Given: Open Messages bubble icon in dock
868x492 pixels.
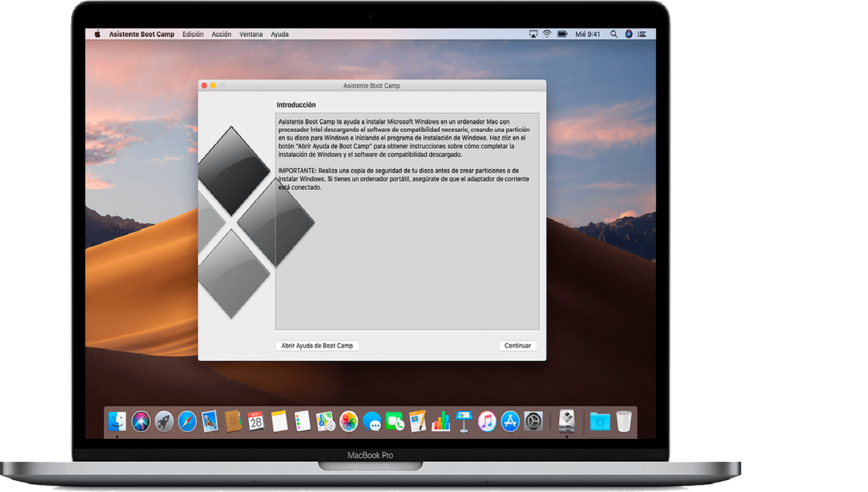Looking at the screenshot, I should tap(372, 421).
